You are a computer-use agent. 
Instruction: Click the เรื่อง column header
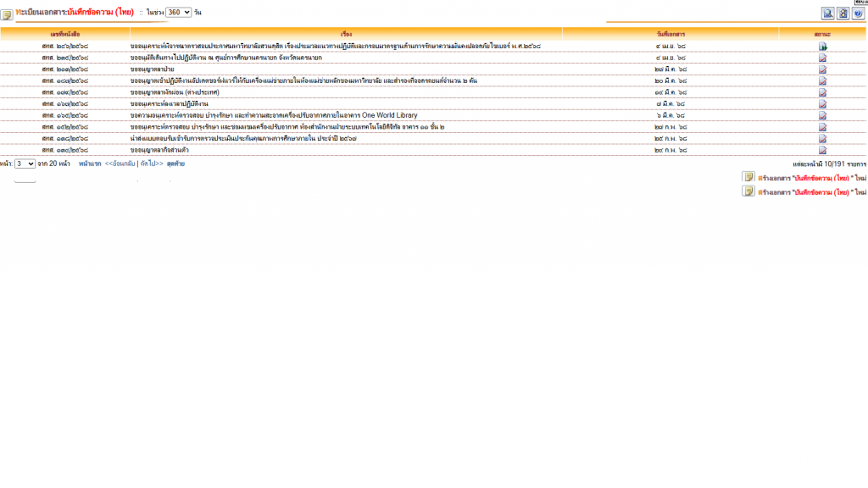(346, 33)
